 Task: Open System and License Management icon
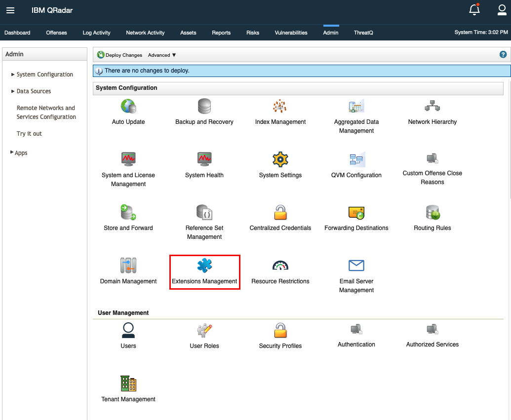[128, 159]
